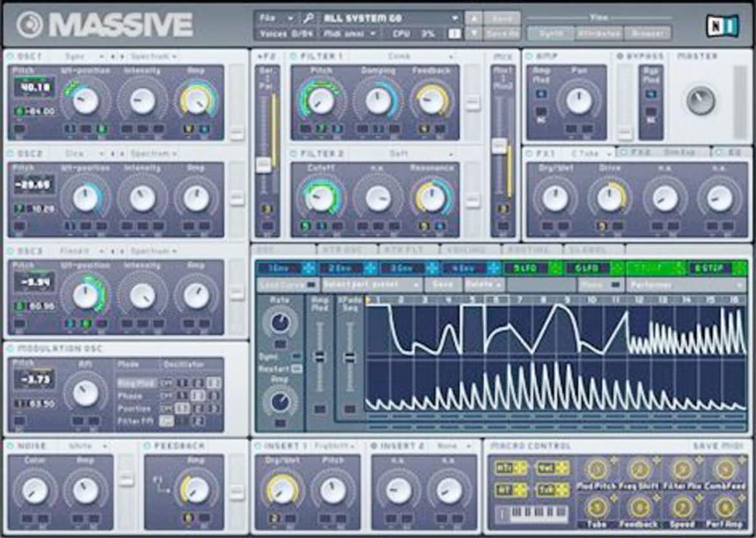Switch to the Attributes view tab
Viewport: 756px width, 538px height.
[x=598, y=33]
